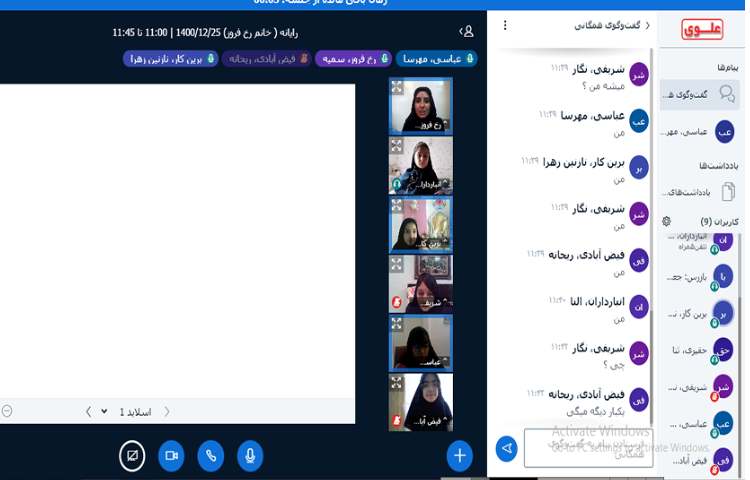Click talking indicator عباسی، مهرسا
Screen dimensions: 750x480
[x=437, y=59]
